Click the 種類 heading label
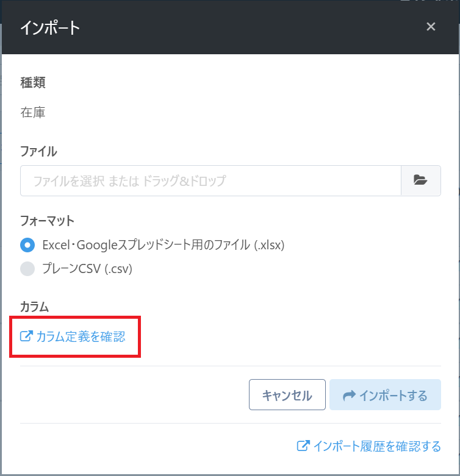The width and height of the screenshot is (460, 476). [x=33, y=83]
